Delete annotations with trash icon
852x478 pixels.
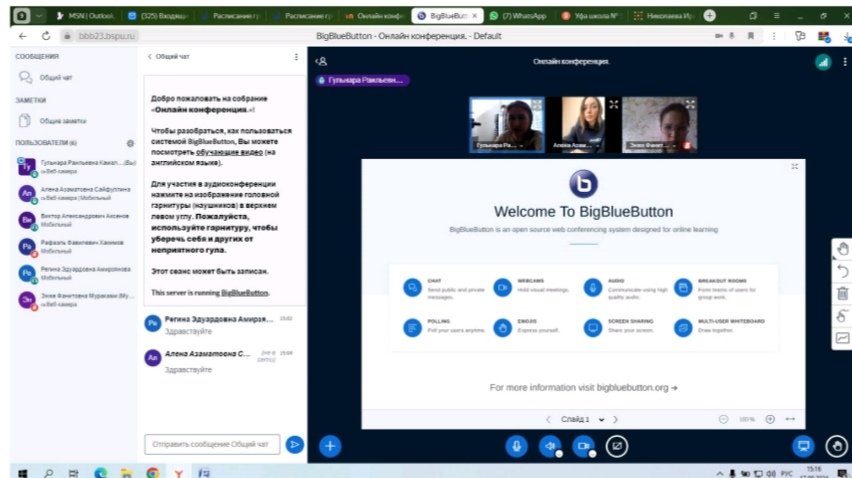(x=842, y=294)
